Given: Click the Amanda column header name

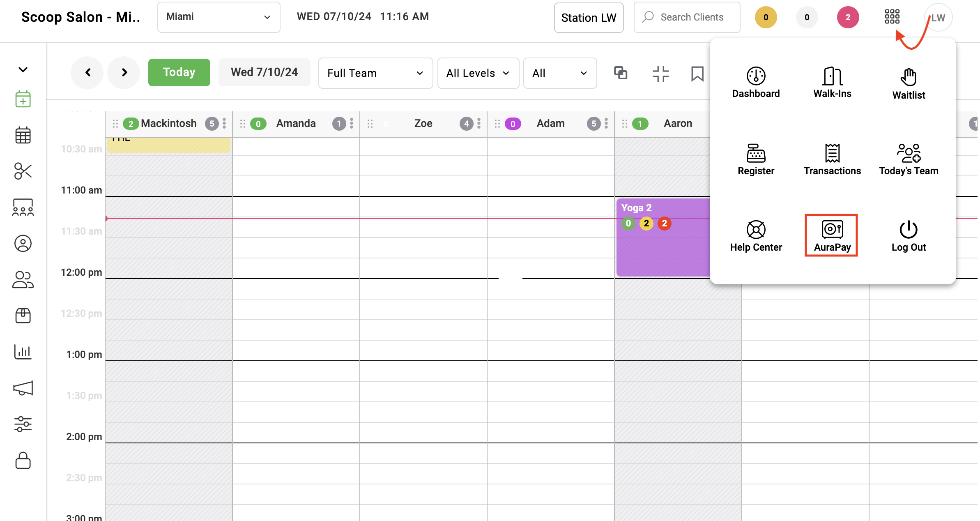Looking at the screenshot, I should point(296,123).
